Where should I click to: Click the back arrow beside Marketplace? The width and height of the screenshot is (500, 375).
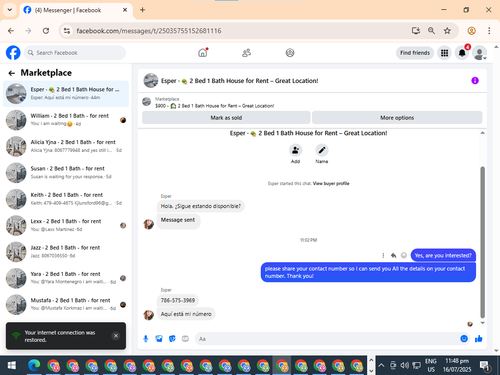coord(12,73)
